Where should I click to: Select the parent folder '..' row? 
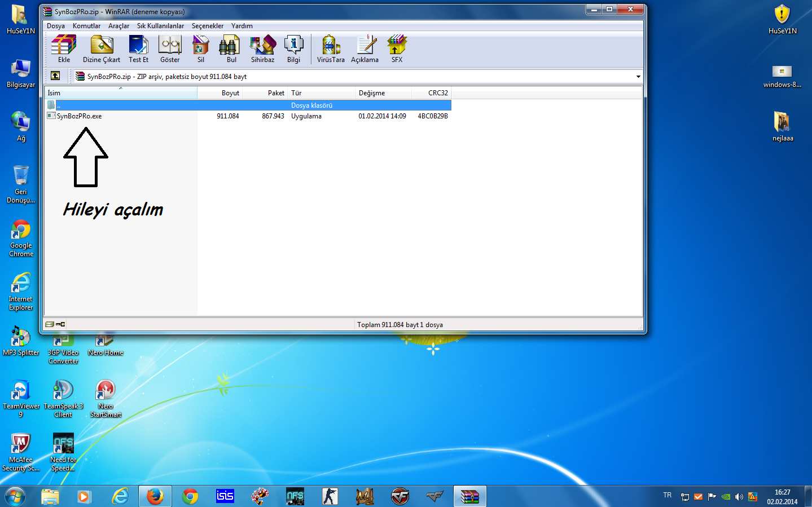coord(248,105)
